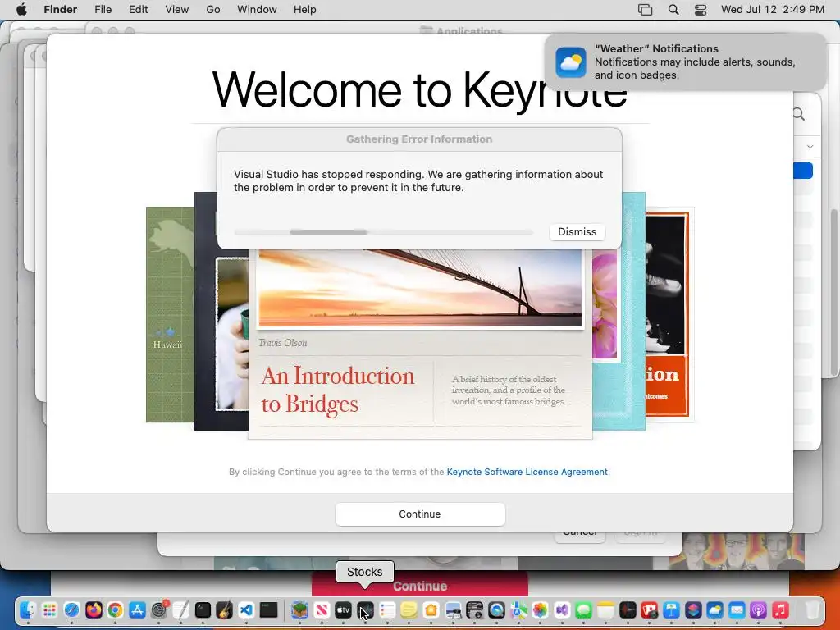Open Podcasts in the dock
Viewport: 840px width, 630px height.
click(x=759, y=609)
